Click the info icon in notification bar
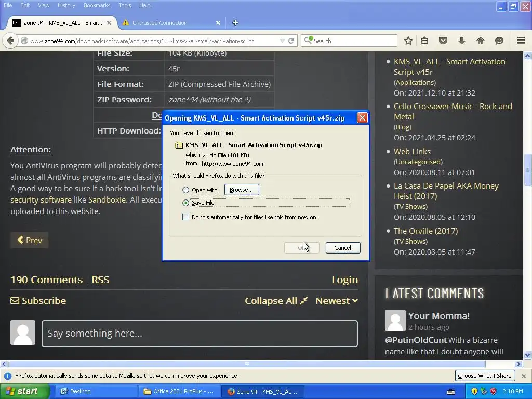Viewport: 532px width, 399px height. click(x=8, y=376)
